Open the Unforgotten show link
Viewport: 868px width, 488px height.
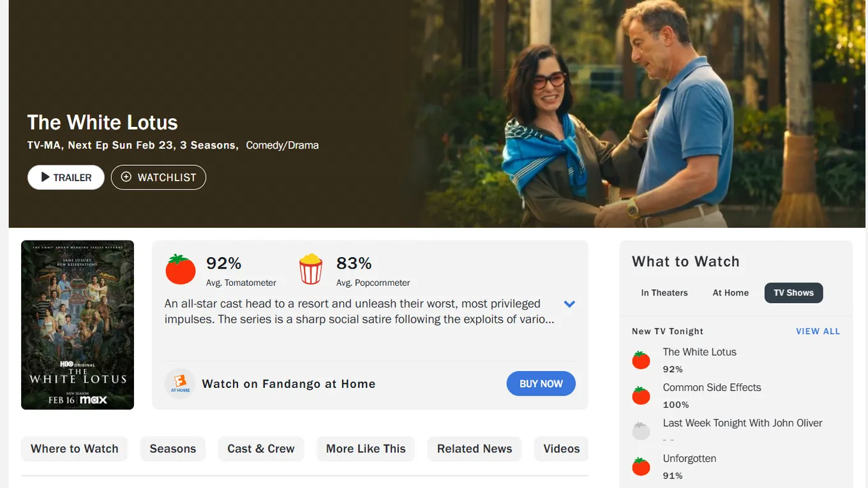tap(689, 459)
